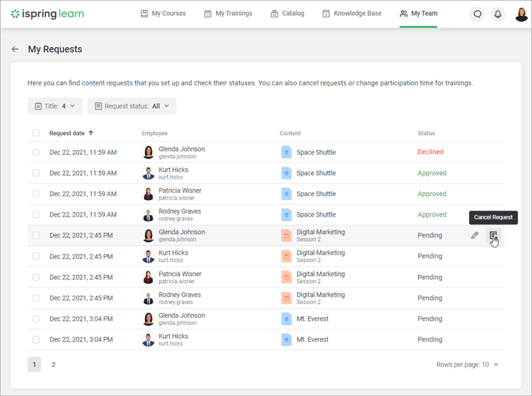Check the box for Kurt Hicks' Space Shuttle request

36,173
